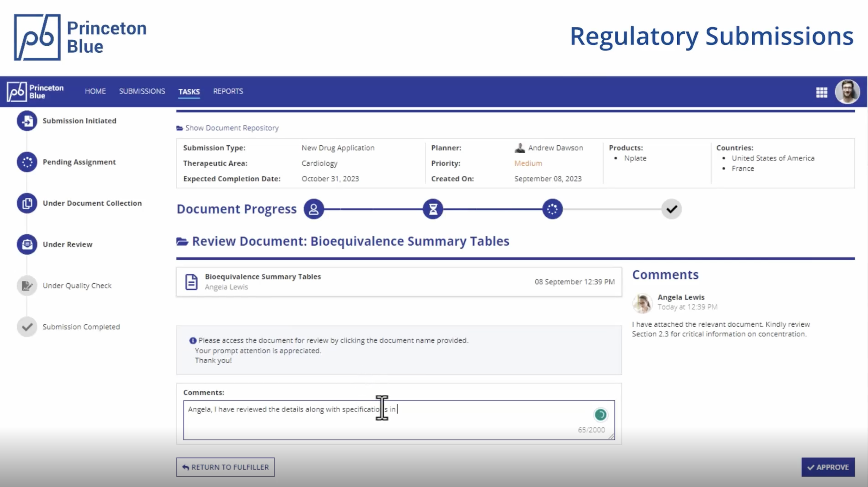Viewport: 868px width, 487px height.
Task: Click the Submission Initiated stage icon
Action: tap(27, 121)
